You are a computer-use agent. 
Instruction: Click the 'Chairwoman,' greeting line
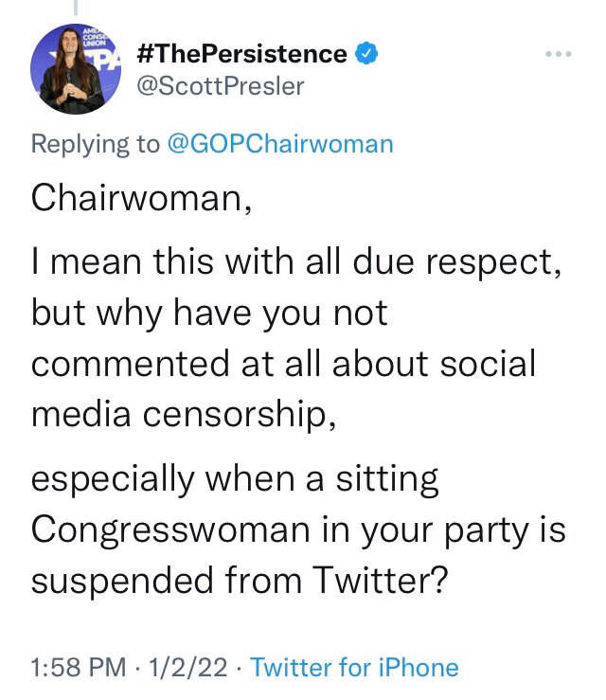tap(141, 199)
